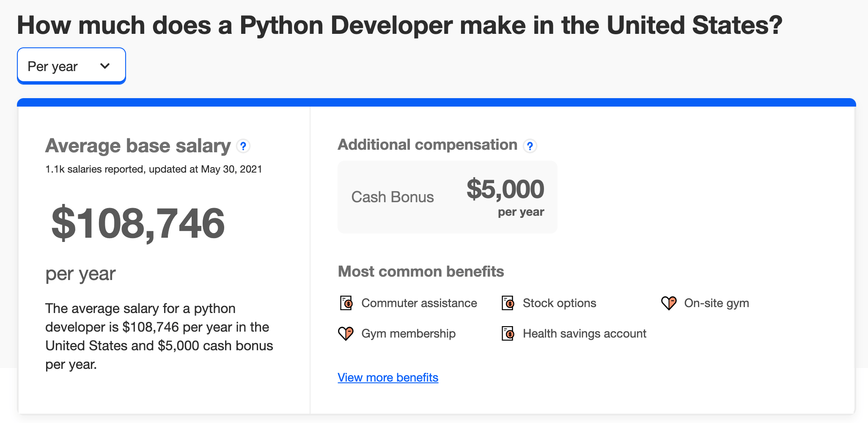
Task: Click the Gym membership heart icon
Action: pos(346,333)
